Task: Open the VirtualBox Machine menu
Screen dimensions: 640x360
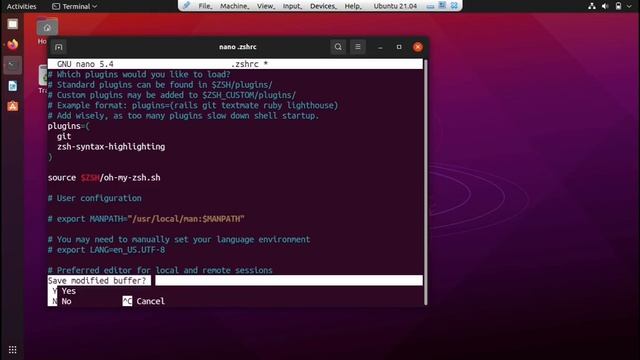Action: coord(235,6)
